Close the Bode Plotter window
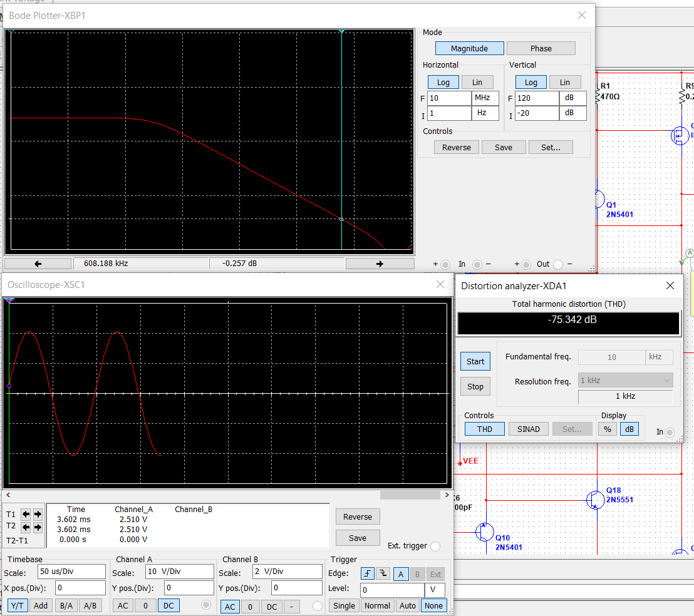The width and height of the screenshot is (694, 616). click(582, 15)
